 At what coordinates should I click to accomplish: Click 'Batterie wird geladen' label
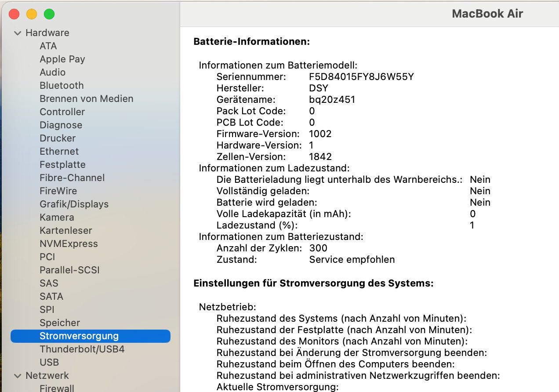[x=267, y=203]
